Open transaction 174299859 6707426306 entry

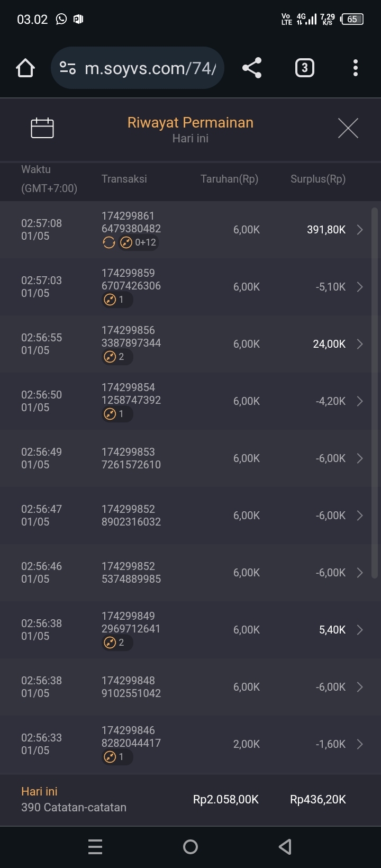point(131,279)
